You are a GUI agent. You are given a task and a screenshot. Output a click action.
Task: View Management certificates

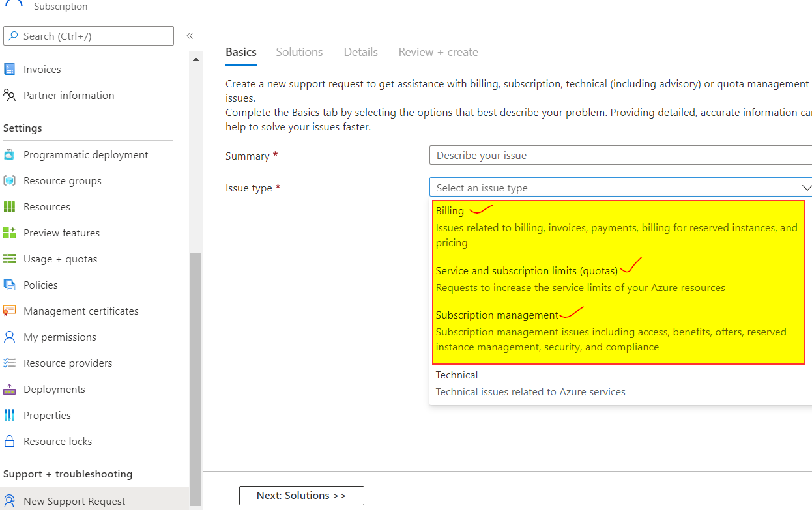(x=81, y=311)
